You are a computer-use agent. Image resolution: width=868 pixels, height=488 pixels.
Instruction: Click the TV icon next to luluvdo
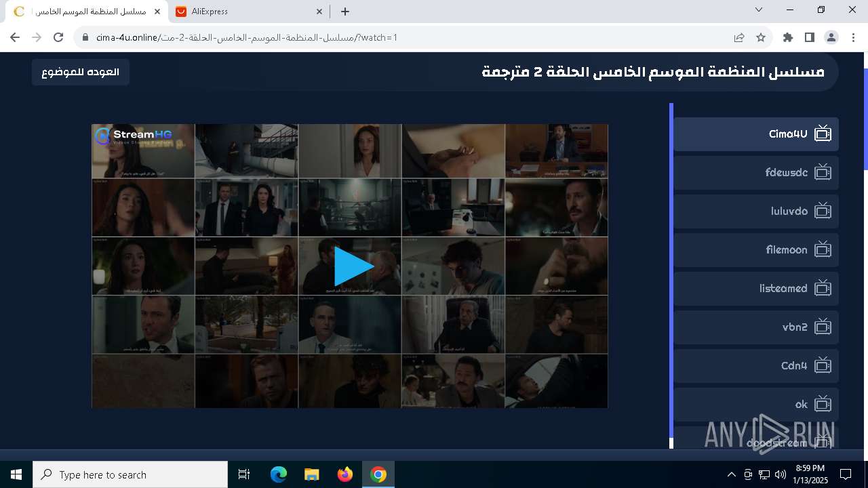(823, 211)
